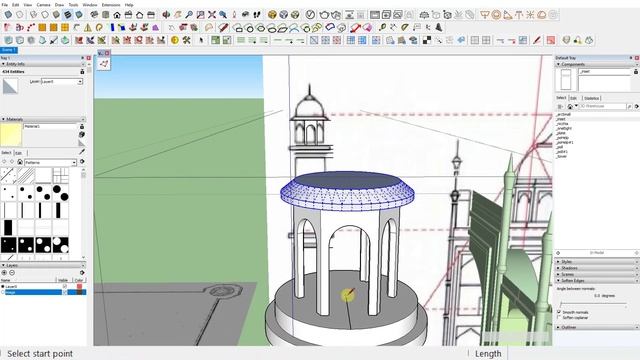640x360 pixels.
Task: Click the Zoom Window tool
Action: [200, 15]
